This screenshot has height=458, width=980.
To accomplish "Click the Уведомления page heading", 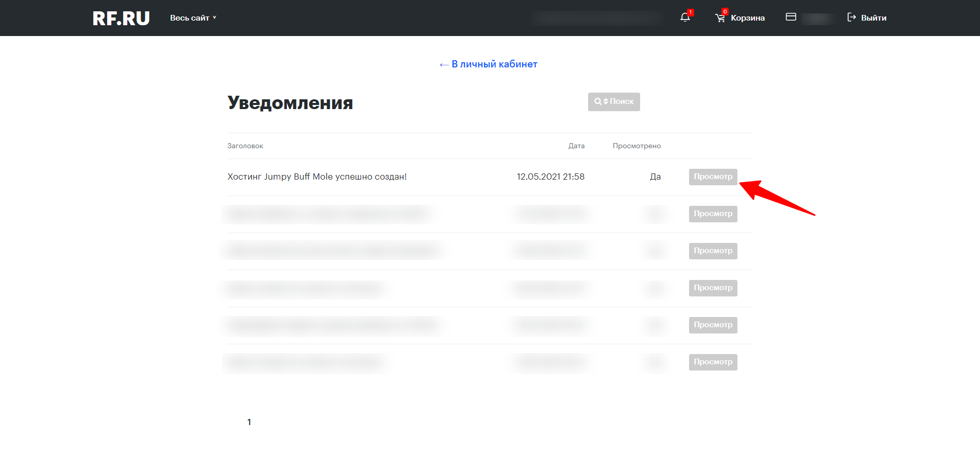I will tap(290, 103).
